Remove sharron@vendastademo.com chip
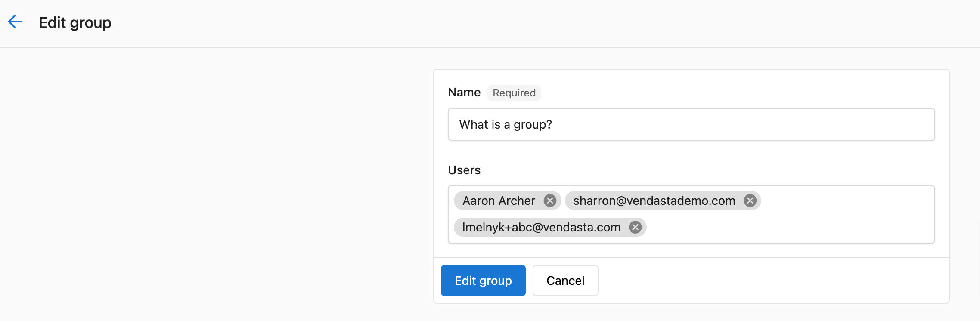The image size is (980, 321). 750,201
